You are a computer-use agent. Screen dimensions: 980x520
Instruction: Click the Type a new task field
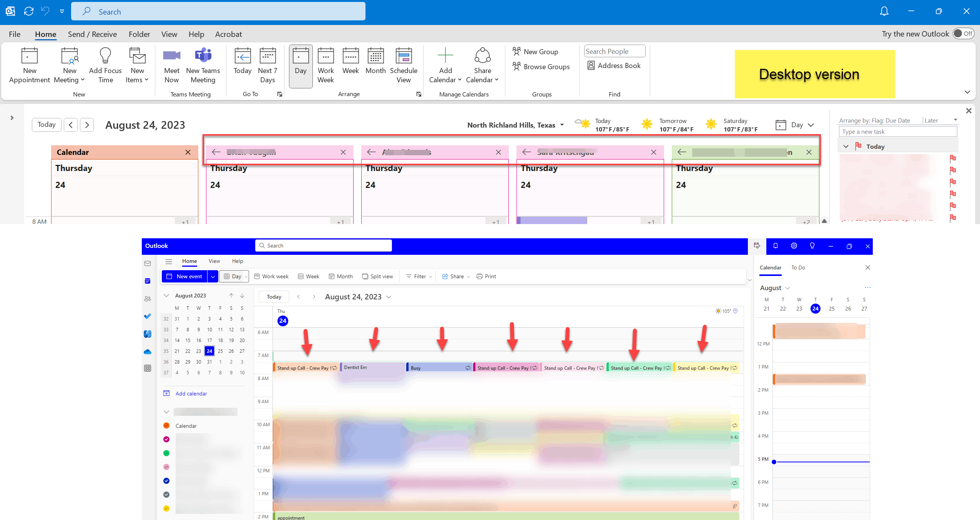898,131
